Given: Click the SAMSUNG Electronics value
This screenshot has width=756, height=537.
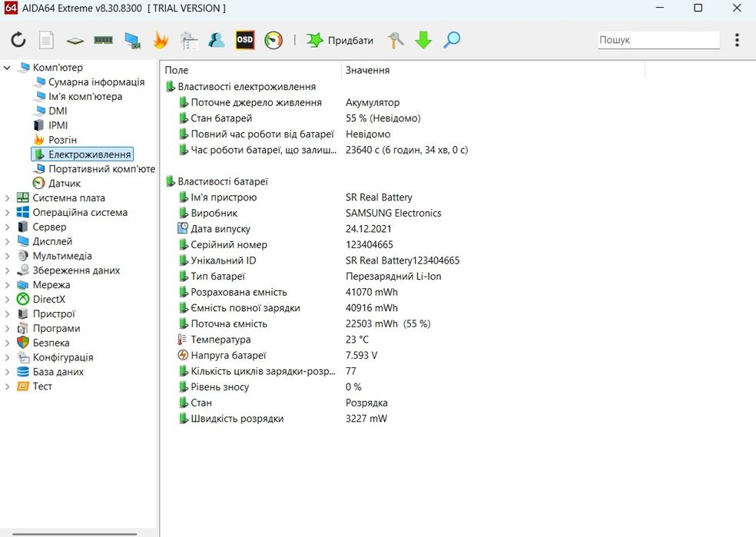Looking at the screenshot, I should click(393, 213).
